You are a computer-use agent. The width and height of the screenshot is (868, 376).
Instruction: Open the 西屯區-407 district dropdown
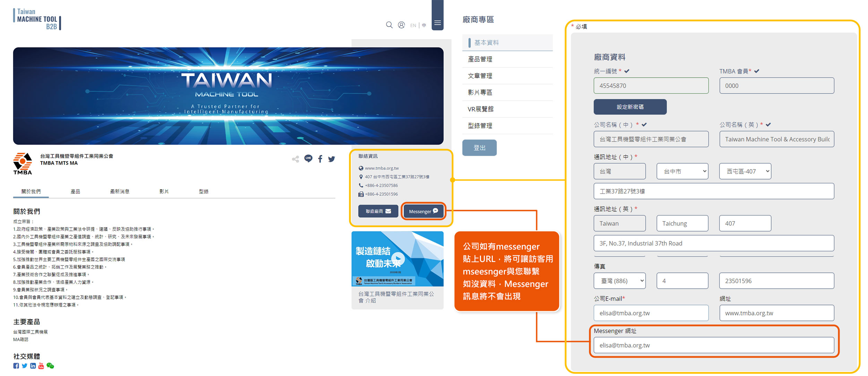(x=745, y=171)
